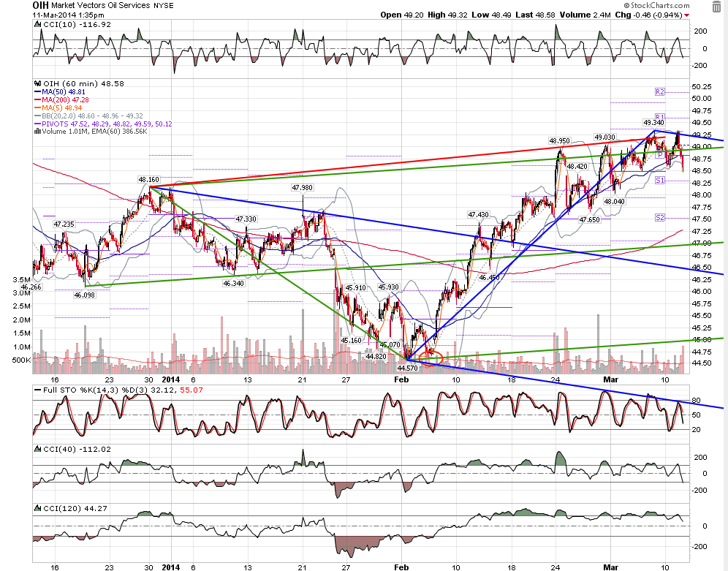Click the red MA(200) legend line swatch
728x571 pixels.
point(37,100)
